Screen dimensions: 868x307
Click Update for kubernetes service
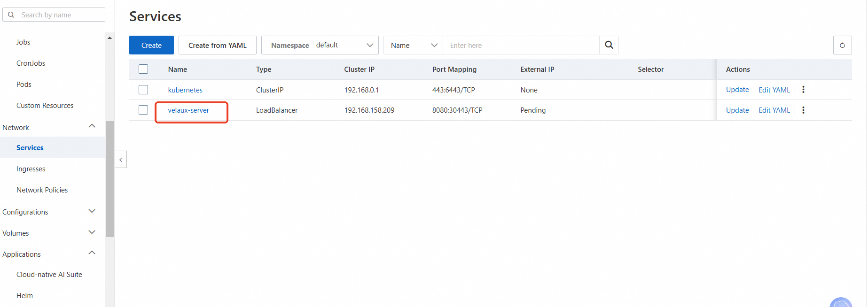pos(737,90)
